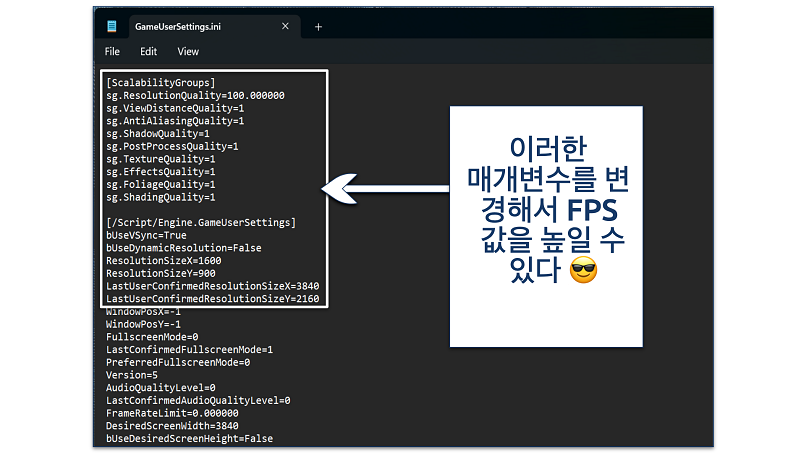Click the sg.ShadowQuality=1 line
Screen dimensions: 806x453
click(157, 133)
